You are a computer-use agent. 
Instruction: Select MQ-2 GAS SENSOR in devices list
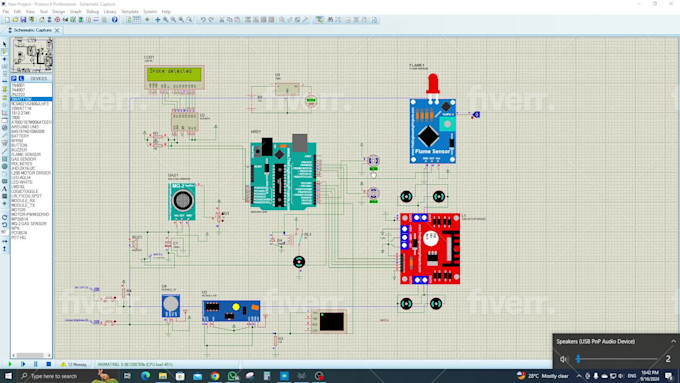[x=29, y=223]
